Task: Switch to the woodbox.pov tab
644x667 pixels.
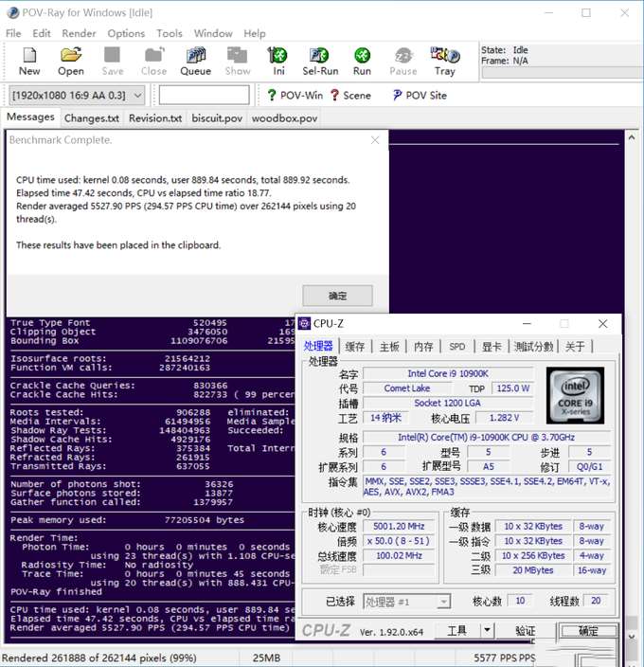Action: pyautogui.click(x=284, y=118)
